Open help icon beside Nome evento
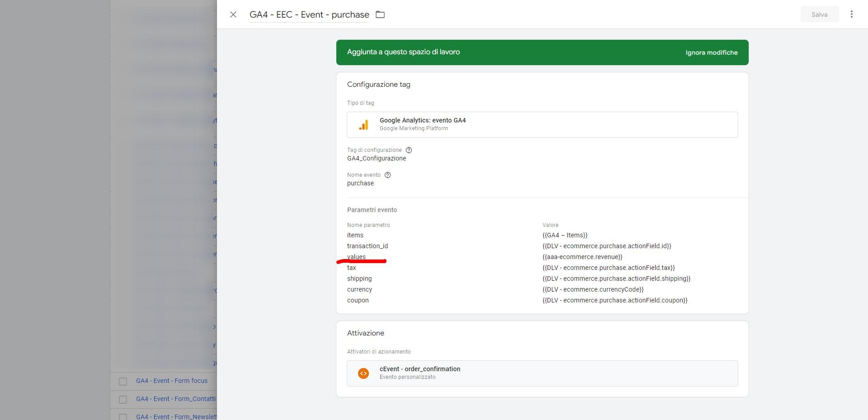868x420 pixels. tap(387, 175)
